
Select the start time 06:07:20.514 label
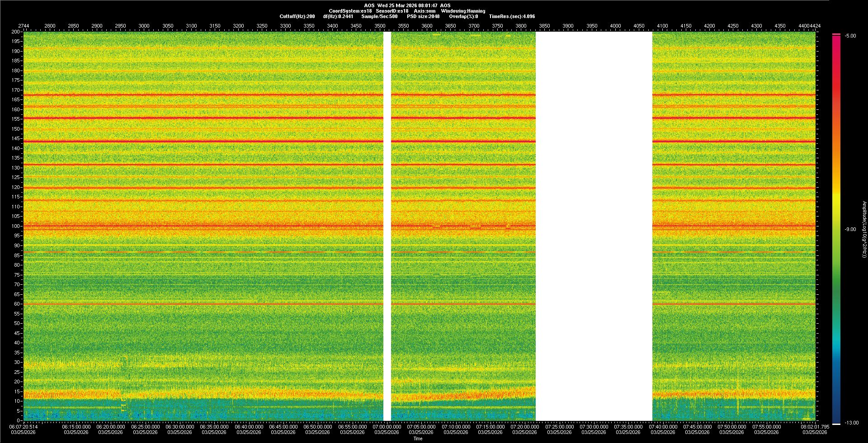click(24, 427)
